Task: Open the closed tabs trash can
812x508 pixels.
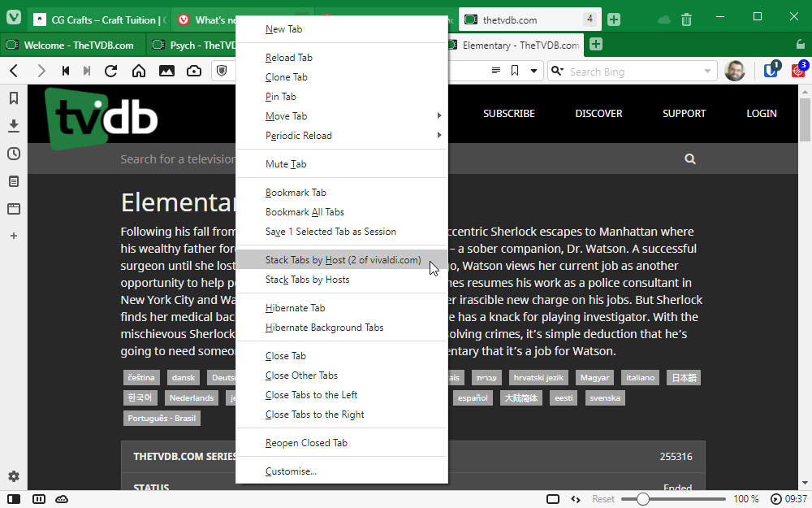Action: [x=686, y=20]
